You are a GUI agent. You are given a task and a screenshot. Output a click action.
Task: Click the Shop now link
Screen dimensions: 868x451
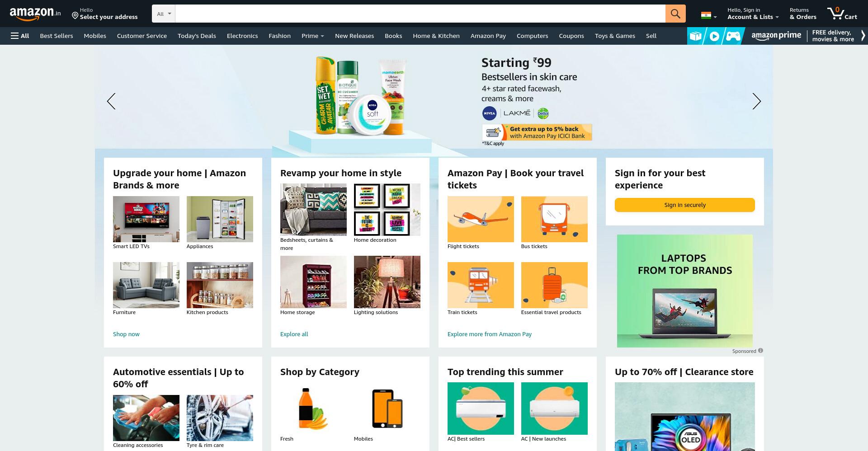pyautogui.click(x=126, y=334)
